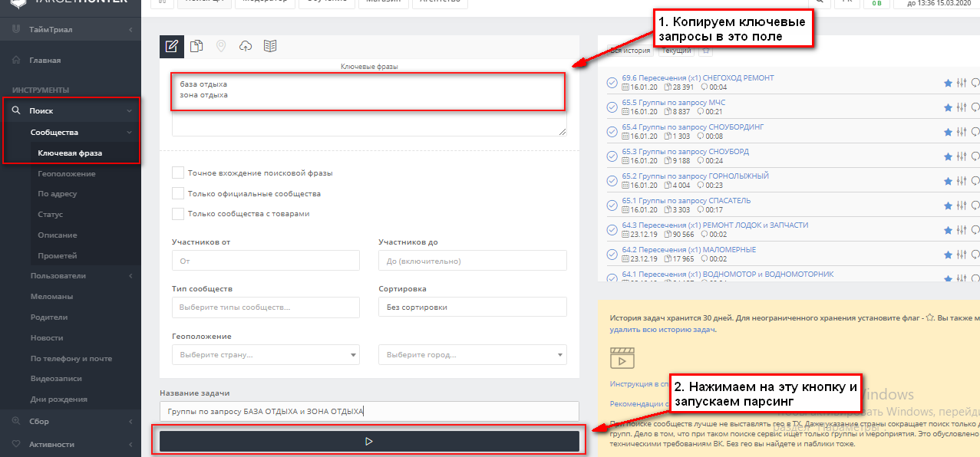Select Главная in the left sidebar

(45, 60)
